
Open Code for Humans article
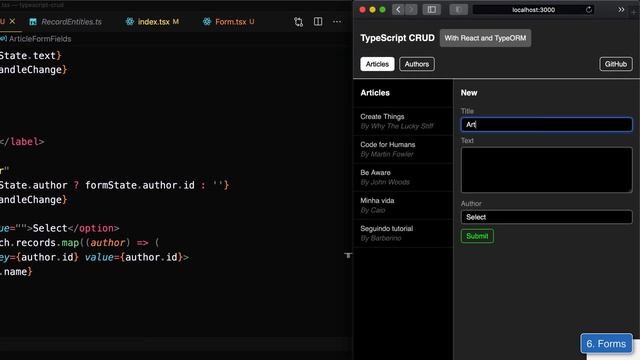click(403, 149)
